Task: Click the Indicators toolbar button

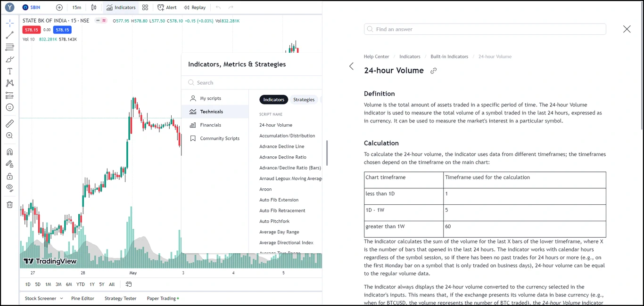Action: pos(121,8)
